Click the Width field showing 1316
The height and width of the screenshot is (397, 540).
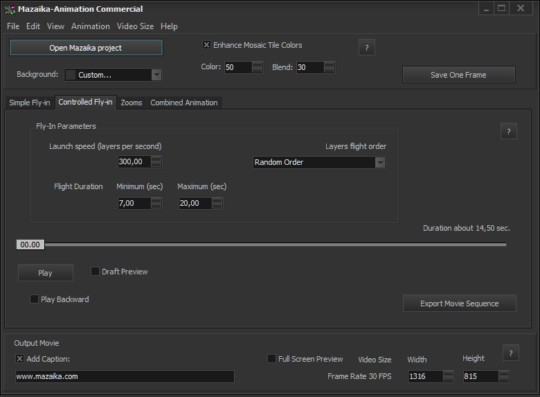point(426,376)
